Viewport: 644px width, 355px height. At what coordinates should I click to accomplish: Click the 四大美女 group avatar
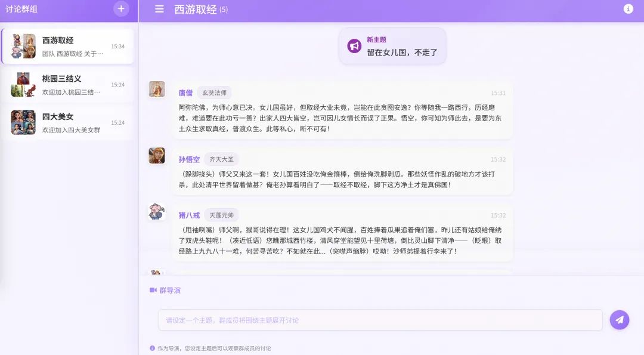23,122
